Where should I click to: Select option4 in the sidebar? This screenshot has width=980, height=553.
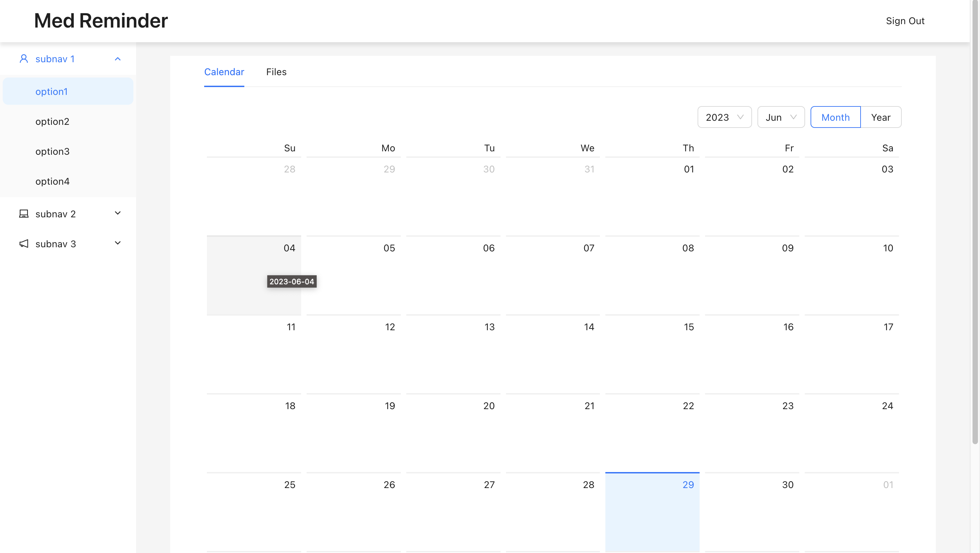(x=52, y=181)
